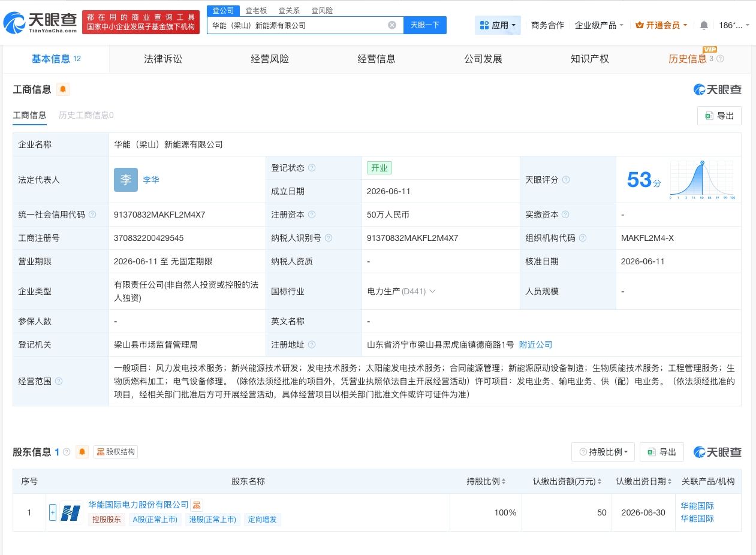Switch to 知识产权 tab

[590, 59]
